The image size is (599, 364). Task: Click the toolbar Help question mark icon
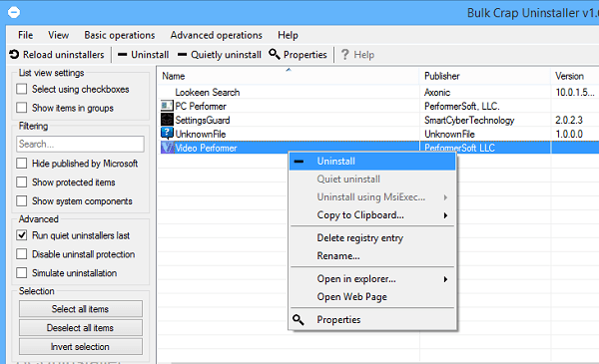click(x=345, y=55)
